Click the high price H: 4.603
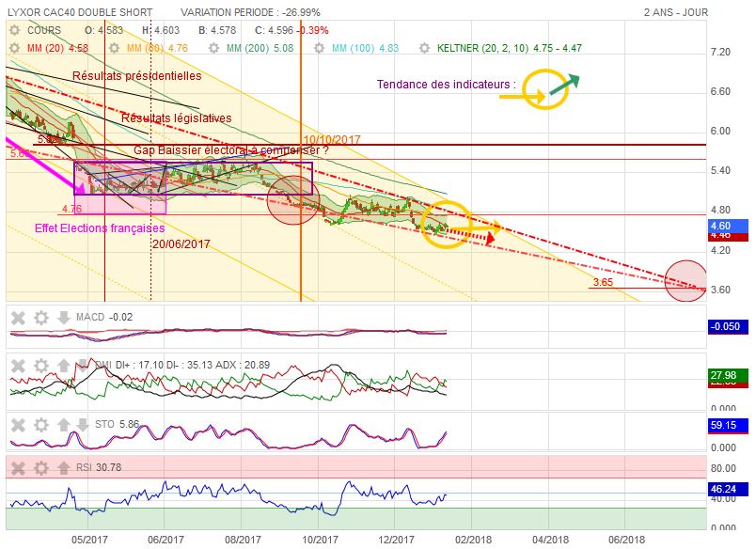Screen dimensions: 756x549 (161, 30)
